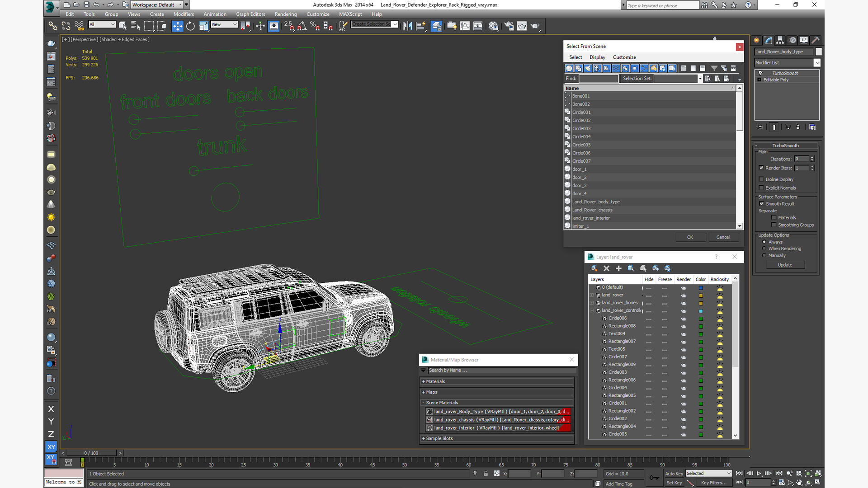
Task: Activate the Select and Rotate tool
Action: pos(190,26)
